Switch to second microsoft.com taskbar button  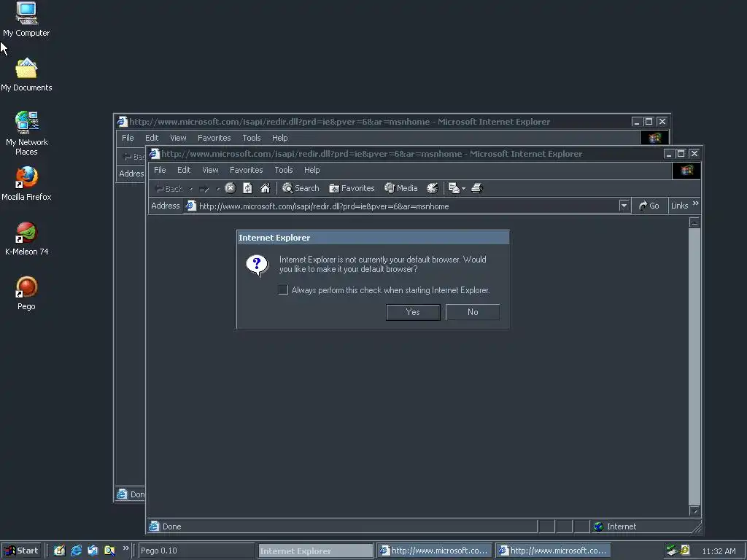click(x=553, y=551)
